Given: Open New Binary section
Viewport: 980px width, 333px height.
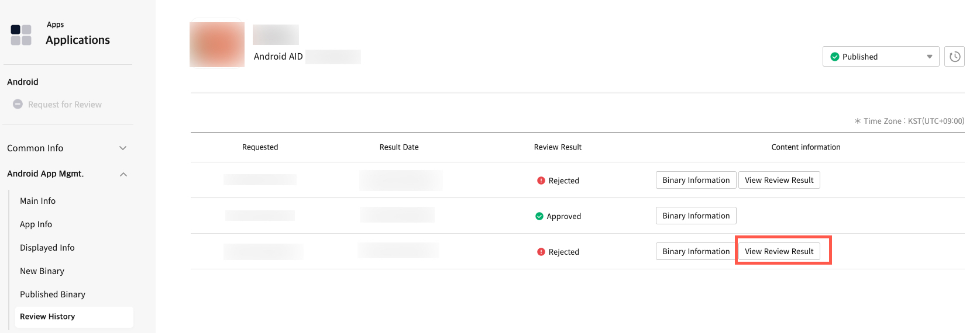Looking at the screenshot, I should [x=42, y=271].
